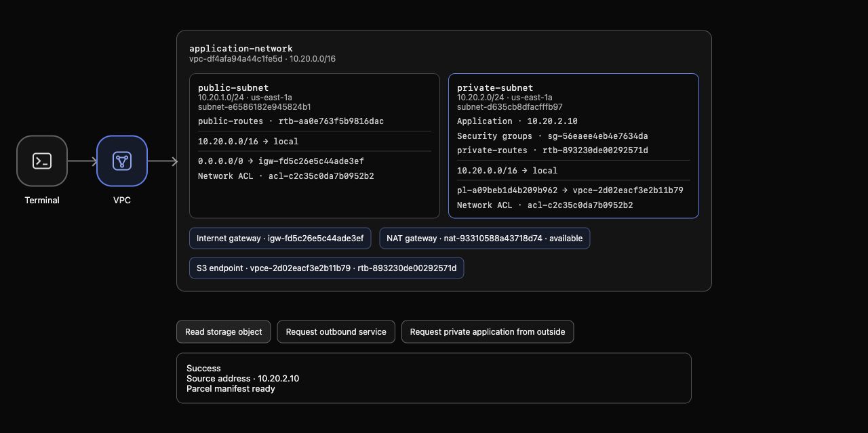
Task: Select the S3 endpoint chip
Action: click(326, 268)
